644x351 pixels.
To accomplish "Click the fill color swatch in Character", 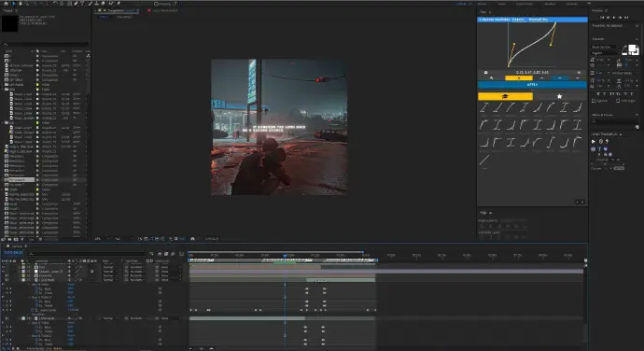I will 632,49.
